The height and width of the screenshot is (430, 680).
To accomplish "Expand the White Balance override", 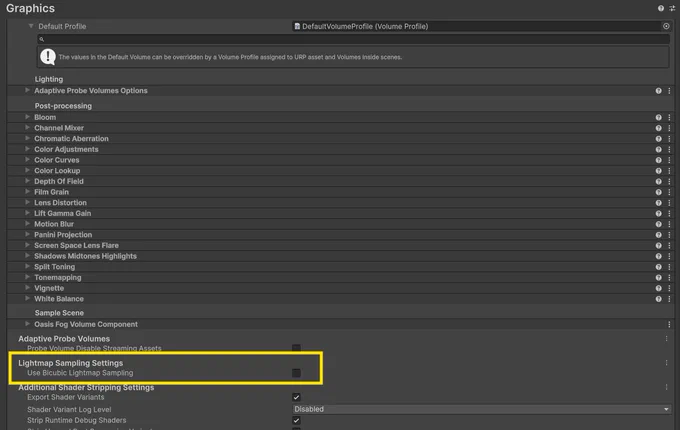I will click(27, 298).
